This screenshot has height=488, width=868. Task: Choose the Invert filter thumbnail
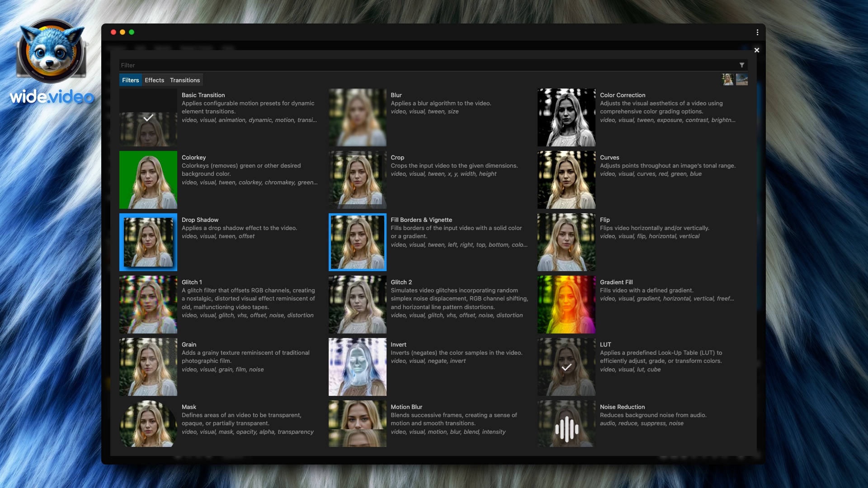(x=358, y=367)
